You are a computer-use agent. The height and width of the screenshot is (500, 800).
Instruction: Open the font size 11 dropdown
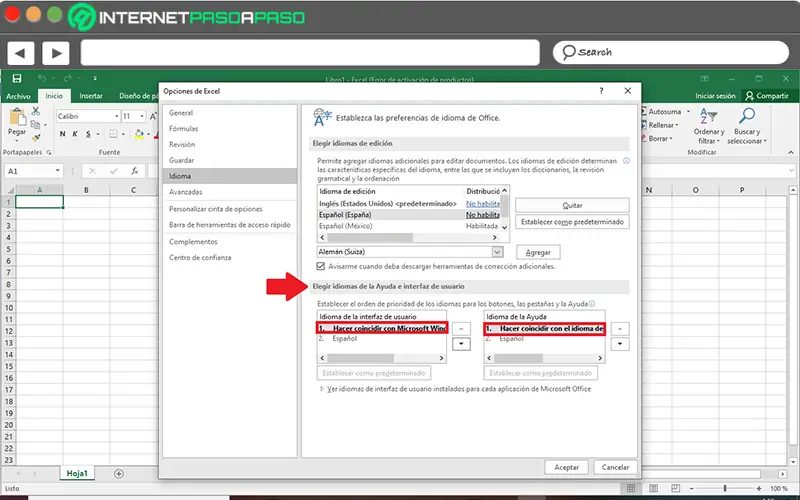coord(142,116)
